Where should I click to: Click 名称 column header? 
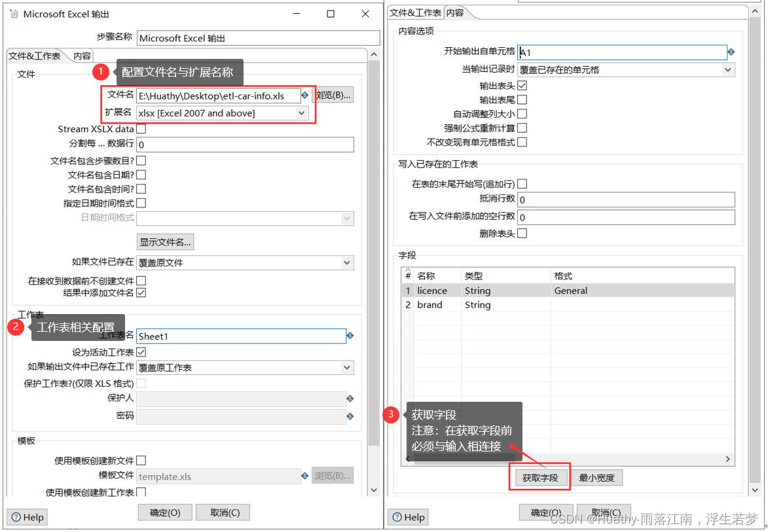(437, 276)
